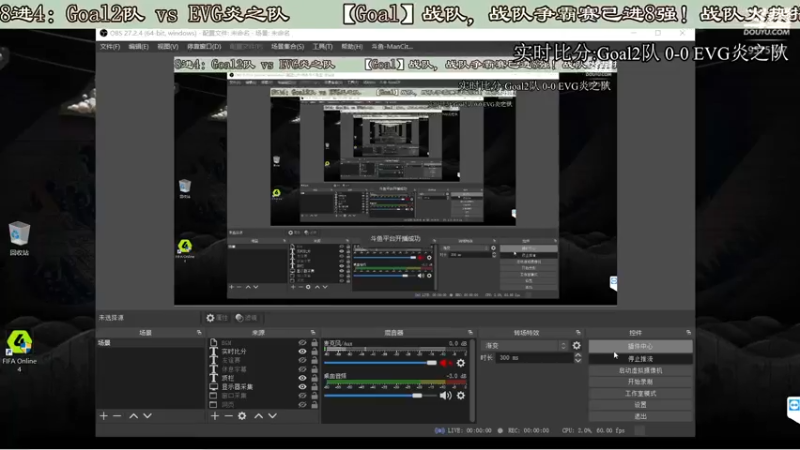The height and width of the screenshot is (450, 800).
Task: Mute the 桌面音频 speaker icon
Action: coord(445,395)
